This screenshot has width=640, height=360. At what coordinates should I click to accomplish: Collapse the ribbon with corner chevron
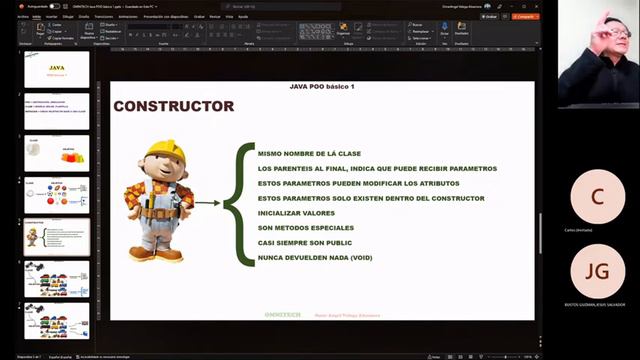point(536,43)
